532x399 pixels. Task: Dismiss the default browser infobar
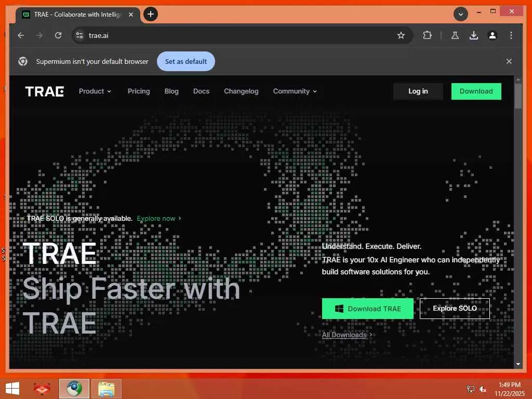coord(509,61)
